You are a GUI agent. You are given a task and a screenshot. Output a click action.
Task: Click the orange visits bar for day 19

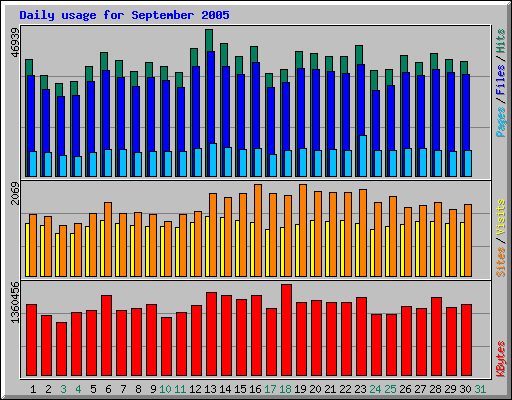pyautogui.click(x=303, y=230)
